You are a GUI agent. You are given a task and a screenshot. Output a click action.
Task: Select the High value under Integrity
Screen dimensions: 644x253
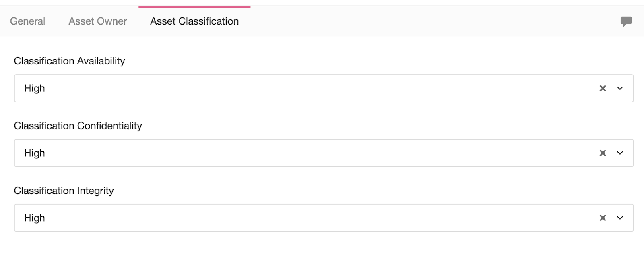[x=35, y=218]
